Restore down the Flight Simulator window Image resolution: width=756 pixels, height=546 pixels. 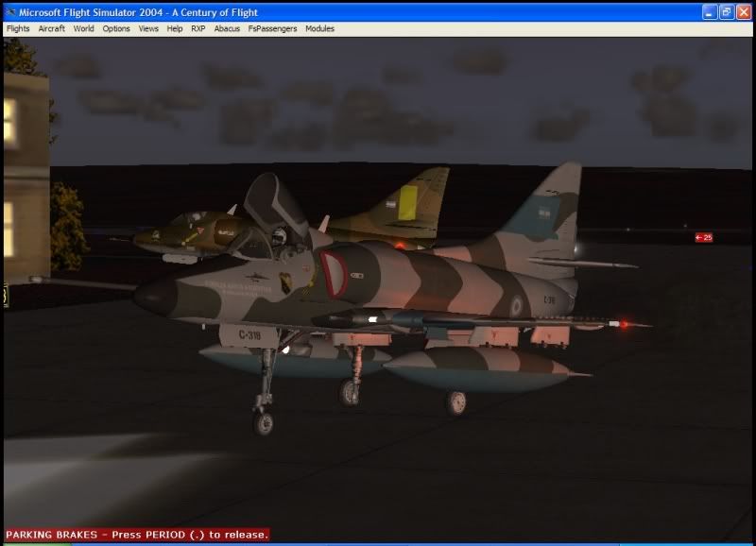point(726,12)
